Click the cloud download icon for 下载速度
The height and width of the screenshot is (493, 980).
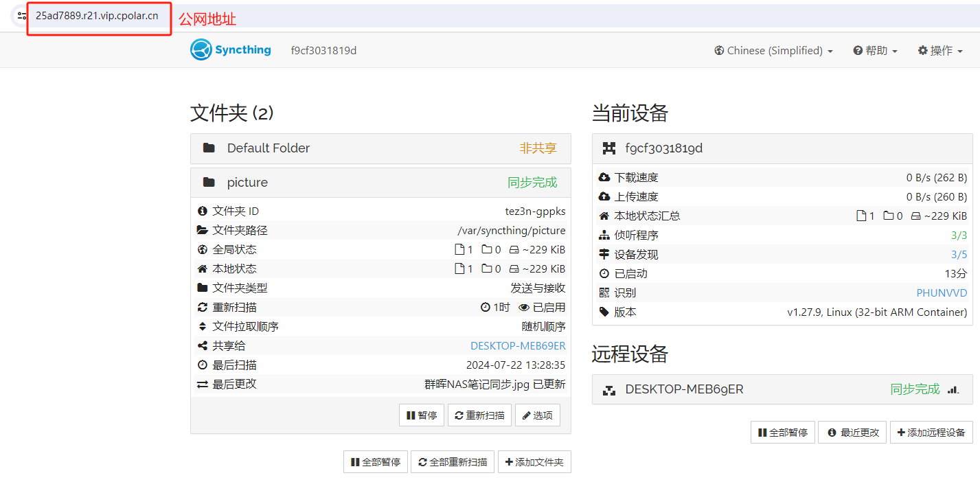[x=604, y=177]
